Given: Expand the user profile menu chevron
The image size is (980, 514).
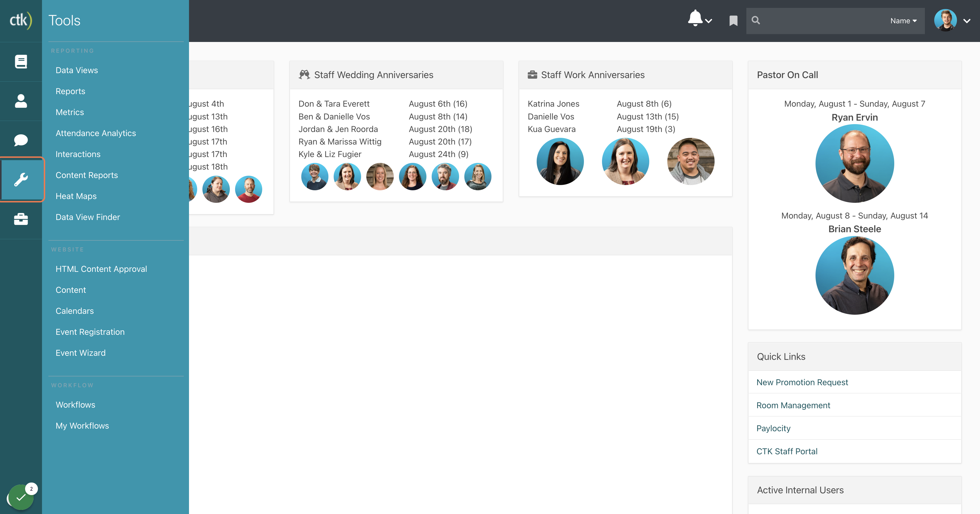Looking at the screenshot, I should tap(967, 21).
